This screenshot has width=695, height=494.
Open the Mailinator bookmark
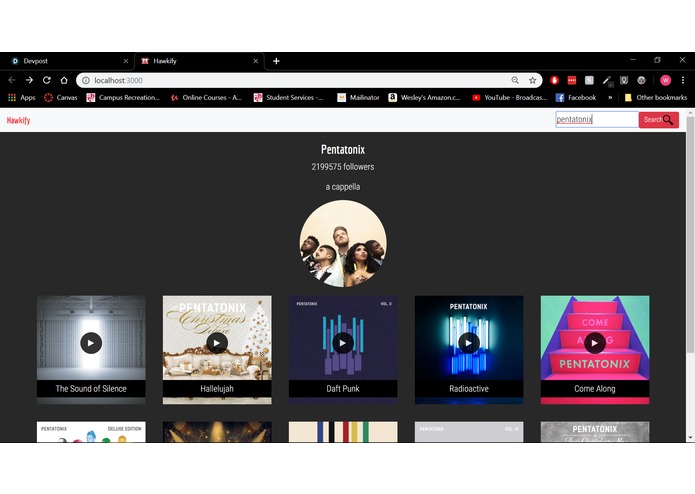[358, 97]
